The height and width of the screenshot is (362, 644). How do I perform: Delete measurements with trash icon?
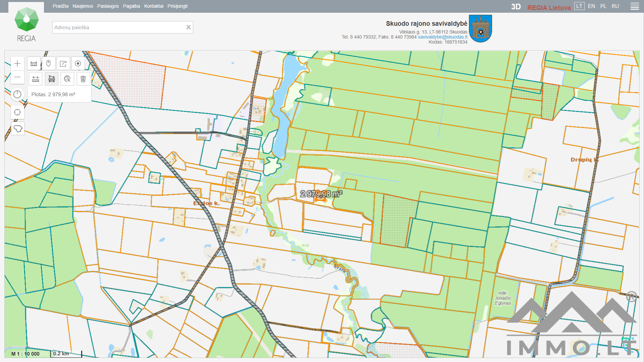point(83,79)
